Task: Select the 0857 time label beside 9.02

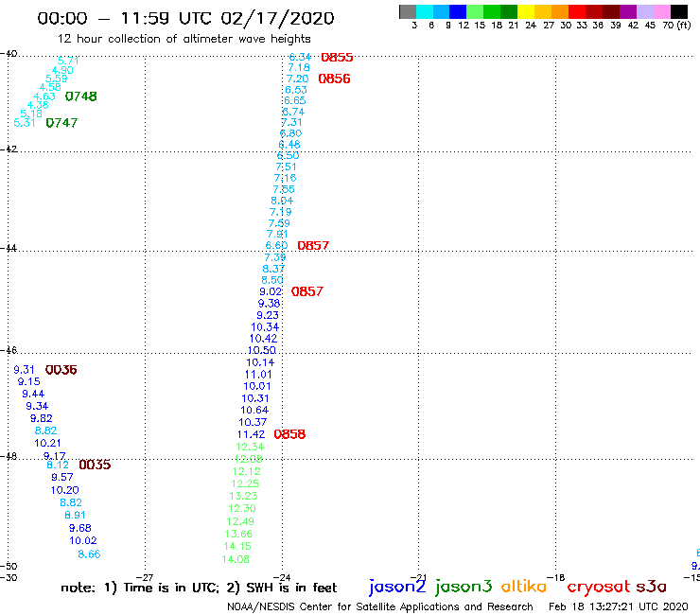Action: (307, 291)
